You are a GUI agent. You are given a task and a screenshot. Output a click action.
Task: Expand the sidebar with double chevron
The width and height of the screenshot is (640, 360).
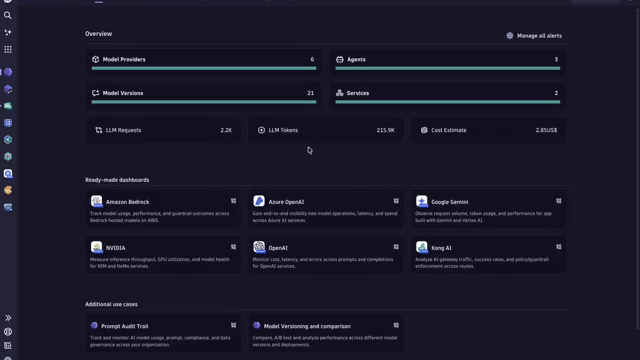(8, 318)
